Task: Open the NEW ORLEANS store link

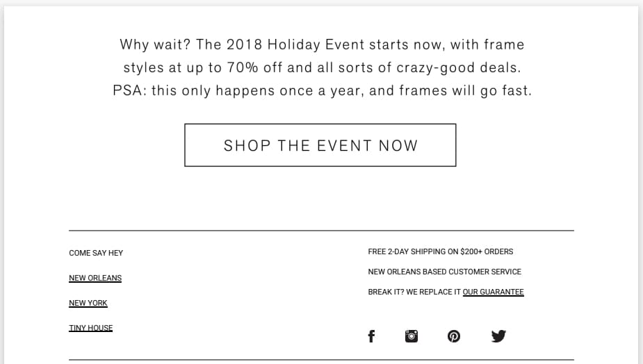Action: click(95, 278)
